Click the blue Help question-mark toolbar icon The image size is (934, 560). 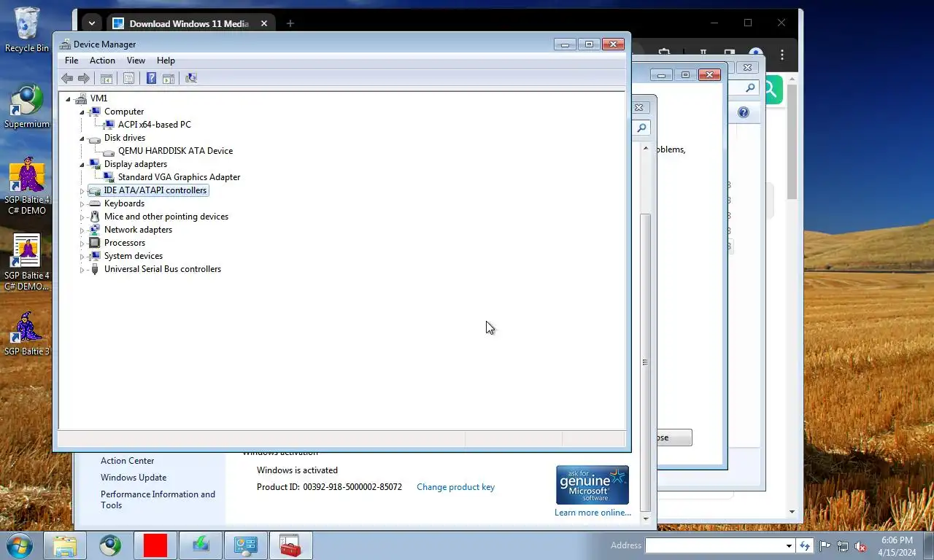pyautogui.click(x=151, y=78)
